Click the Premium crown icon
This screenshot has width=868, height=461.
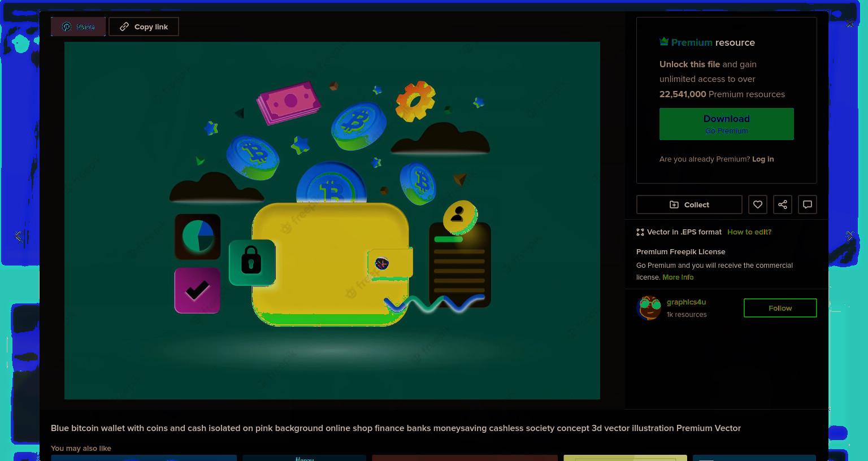click(x=664, y=42)
